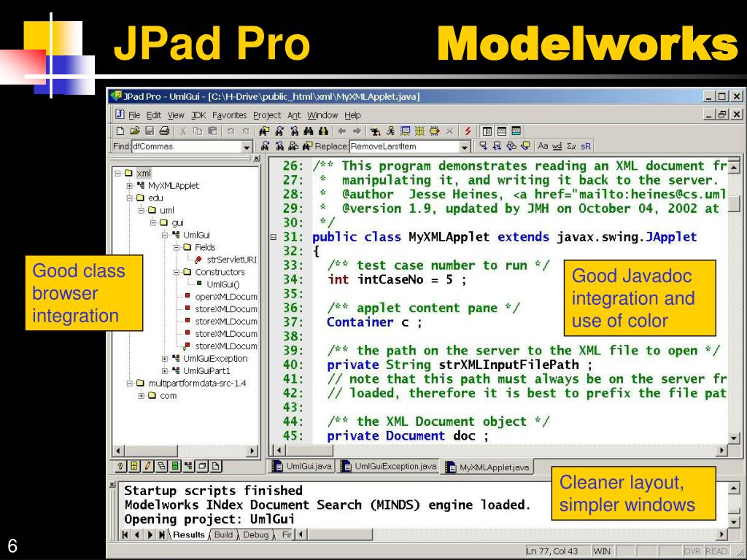Run the program with the running man icon
Image resolution: width=747 pixels, height=560 pixels.
tap(391, 131)
